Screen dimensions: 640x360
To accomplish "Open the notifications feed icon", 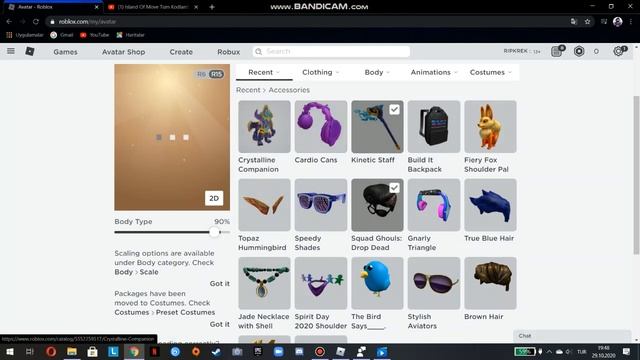I will click(557, 51).
